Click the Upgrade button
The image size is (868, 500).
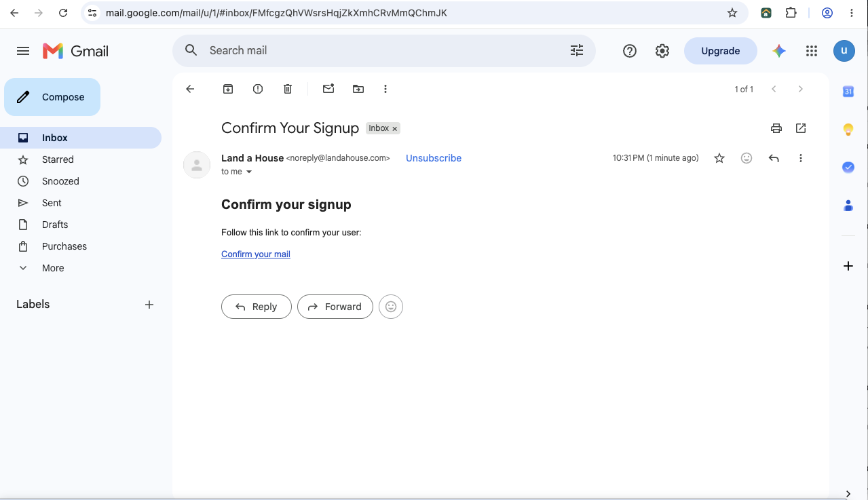point(720,51)
